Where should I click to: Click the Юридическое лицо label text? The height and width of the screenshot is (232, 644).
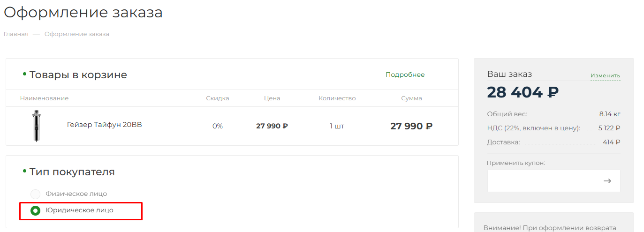point(79,210)
